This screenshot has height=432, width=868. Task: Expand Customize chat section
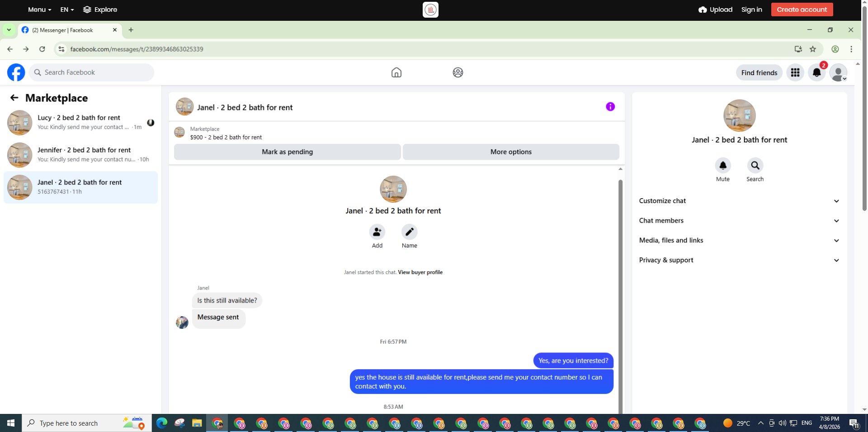[x=739, y=201]
